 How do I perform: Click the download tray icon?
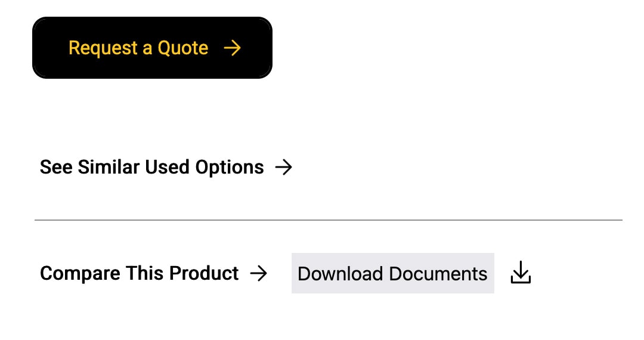click(521, 273)
